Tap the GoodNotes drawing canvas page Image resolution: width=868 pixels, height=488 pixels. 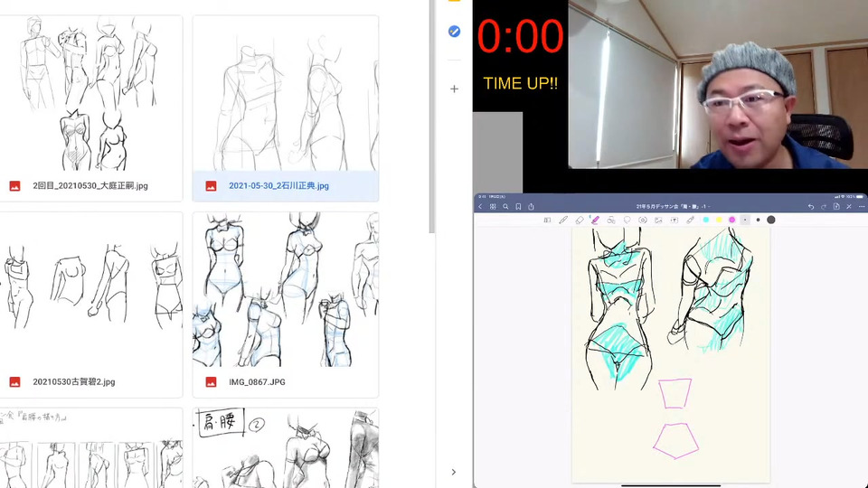click(x=671, y=354)
